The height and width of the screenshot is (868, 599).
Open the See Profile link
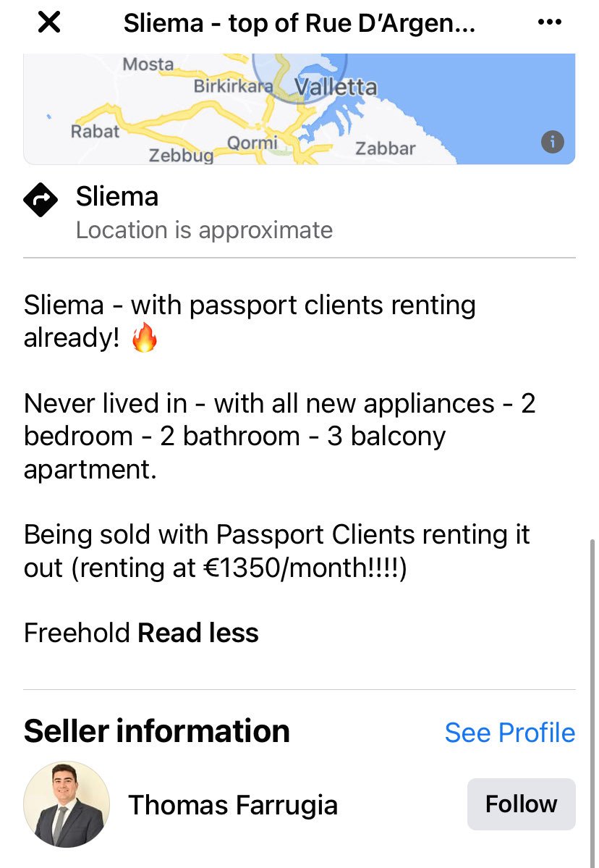pos(510,733)
